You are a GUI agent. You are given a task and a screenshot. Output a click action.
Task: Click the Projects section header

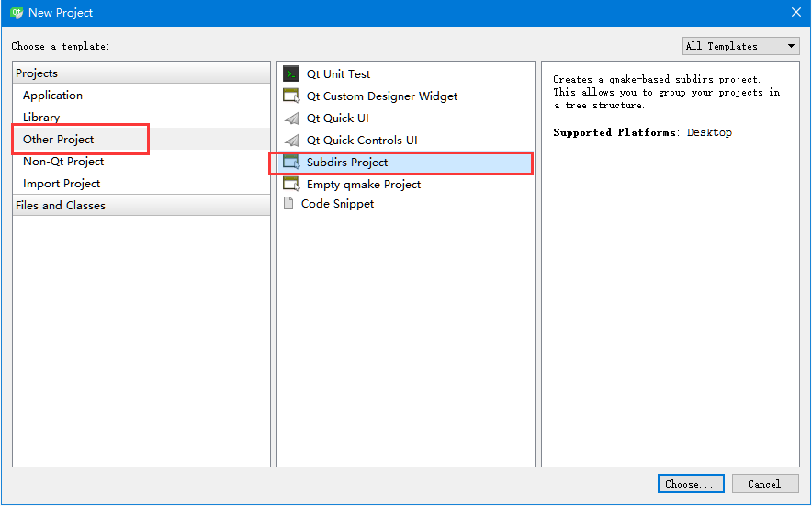point(37,73)
